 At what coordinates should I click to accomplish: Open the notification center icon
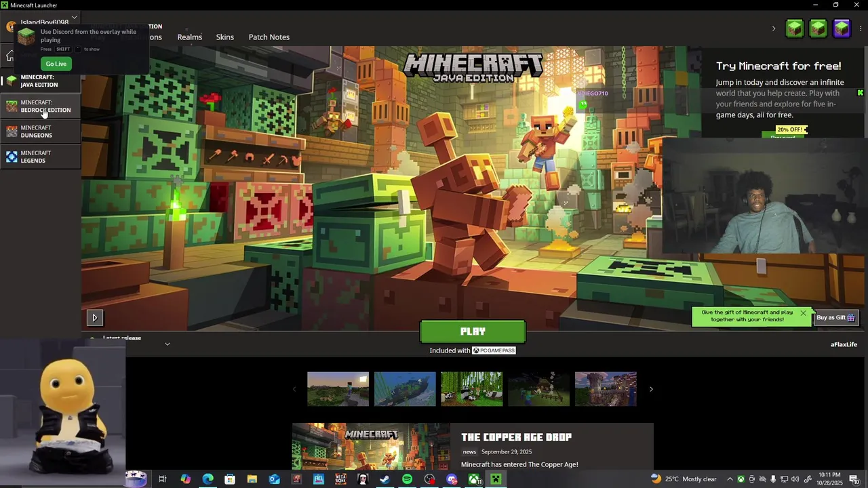coord(854,479)
